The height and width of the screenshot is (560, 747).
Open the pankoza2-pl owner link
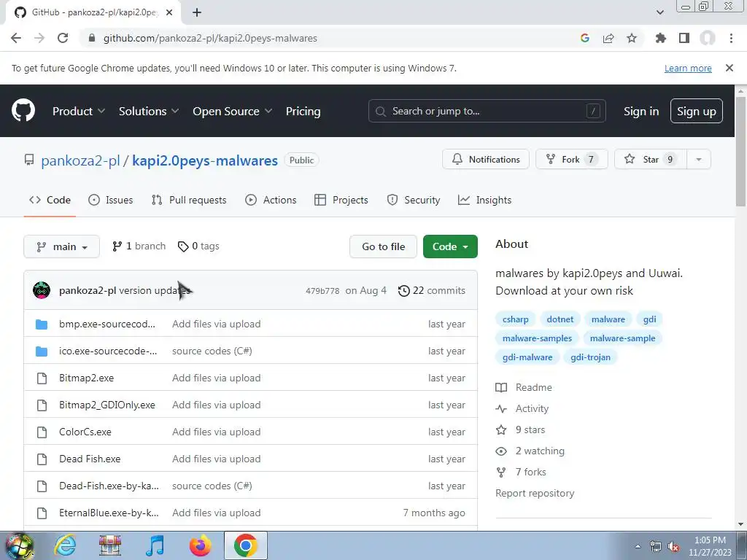(80, 160)
